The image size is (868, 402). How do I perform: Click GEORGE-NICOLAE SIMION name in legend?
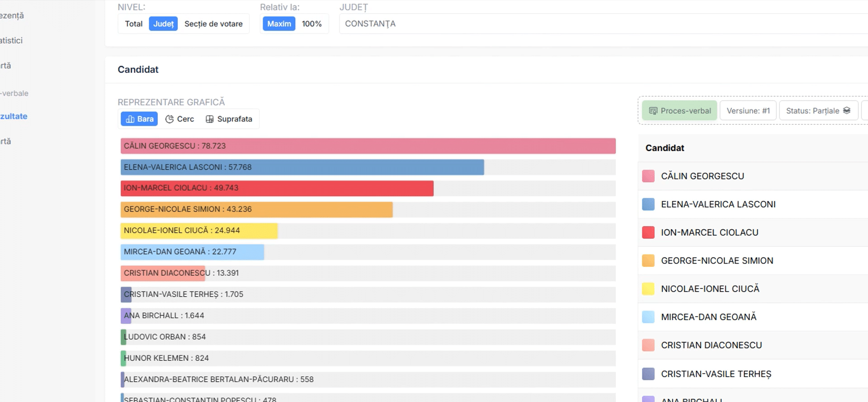[x=717, y=261]
